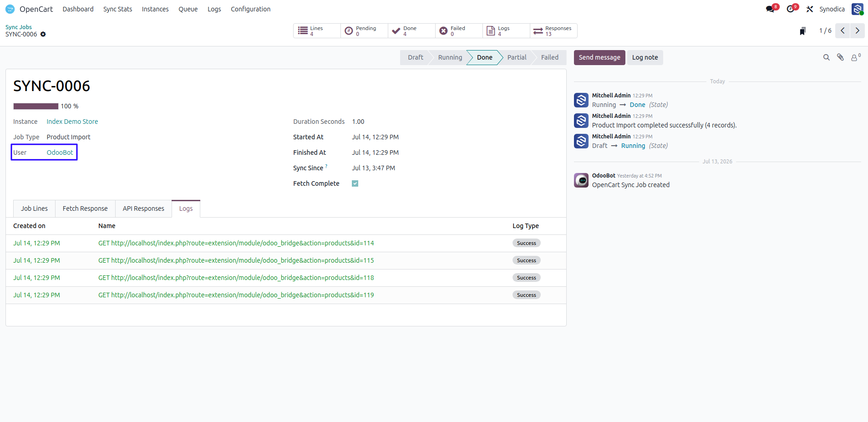Open the Logs top menu
This screenshot has height=422, width=868.
pyautogui.click(x=214, y=9)
